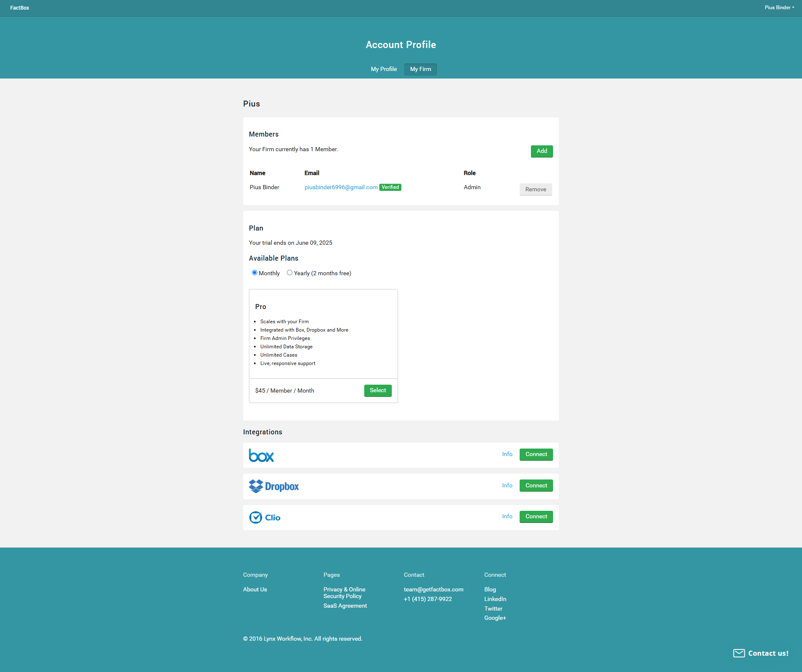Screen dimensions: 802x672
Task: Click the Unlimited Cases feature
Action: (x=279, y=355)
